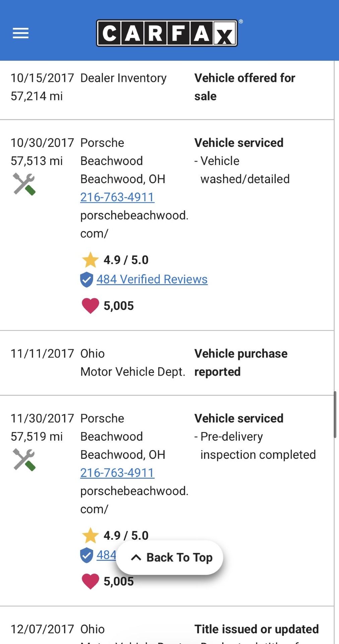Call 216-763-4911 in the 11/30/2017 entry
The height and width of the screenshot is (644, 339).
pos(117,473)
